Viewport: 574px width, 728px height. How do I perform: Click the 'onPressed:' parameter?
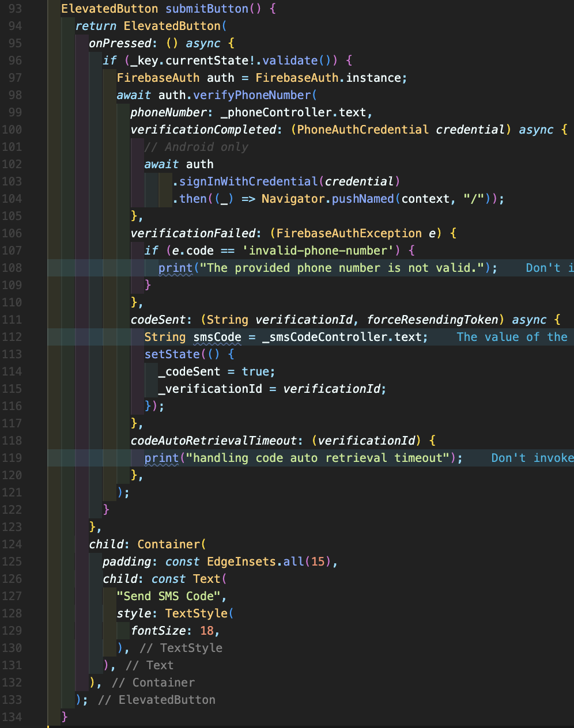tap(123, 43)
